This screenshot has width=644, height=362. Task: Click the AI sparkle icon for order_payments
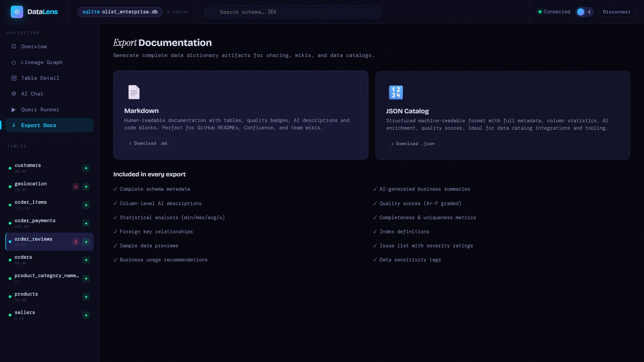point(86,224)
